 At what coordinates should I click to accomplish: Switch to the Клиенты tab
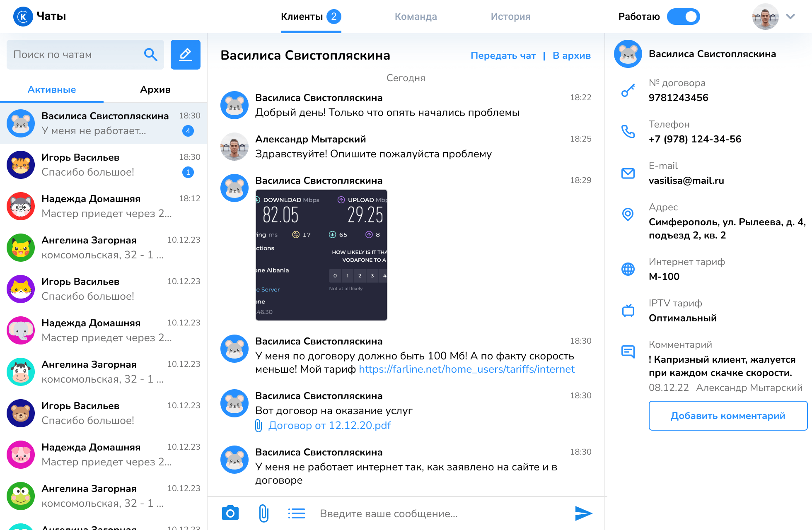coord(311,17)
